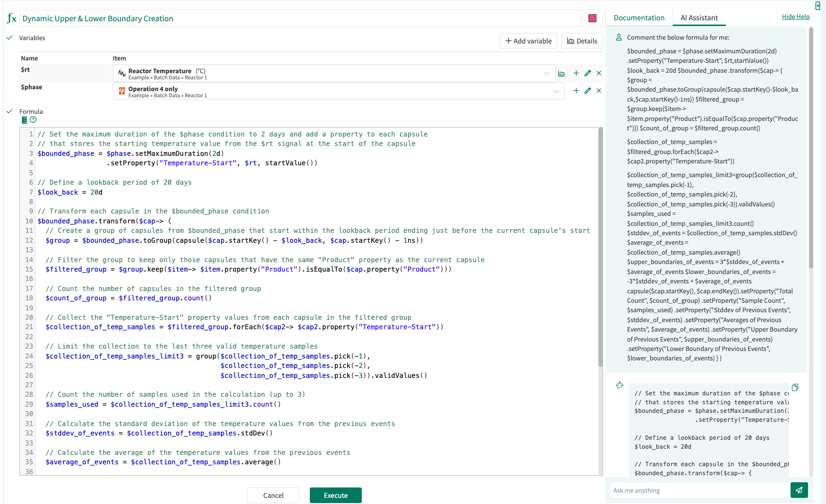826x504 pixels.
Task: Edit the $rt variable using the pencil icon
Action: [588, 73]
